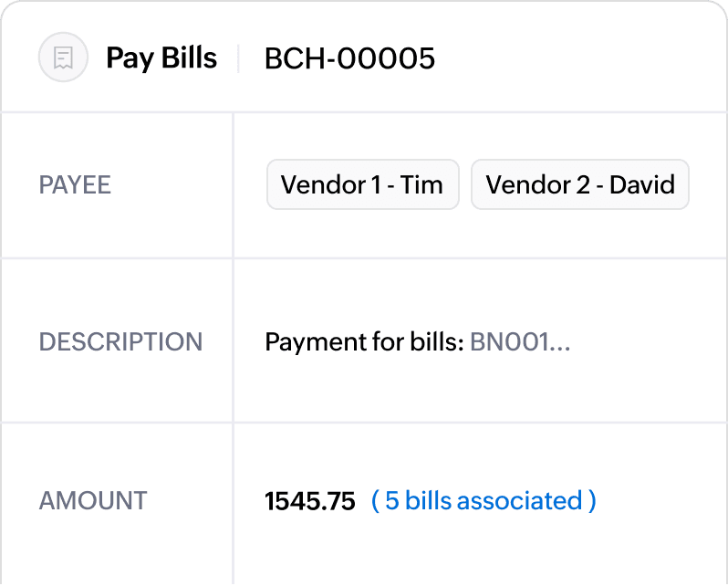Select the 1545.75 amount value
Image resolution: width=728 pixels, height=586 pixels.
(310, 501)
